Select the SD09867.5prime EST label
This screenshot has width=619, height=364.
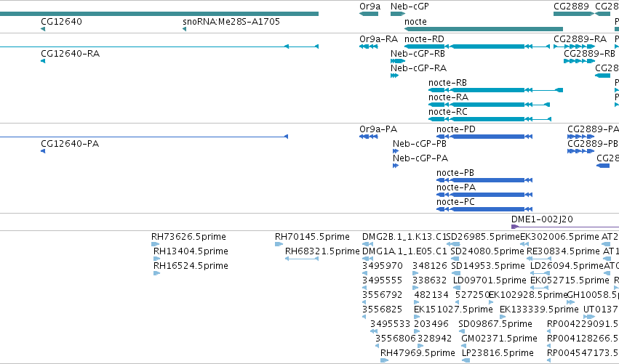tap(495, 325)
